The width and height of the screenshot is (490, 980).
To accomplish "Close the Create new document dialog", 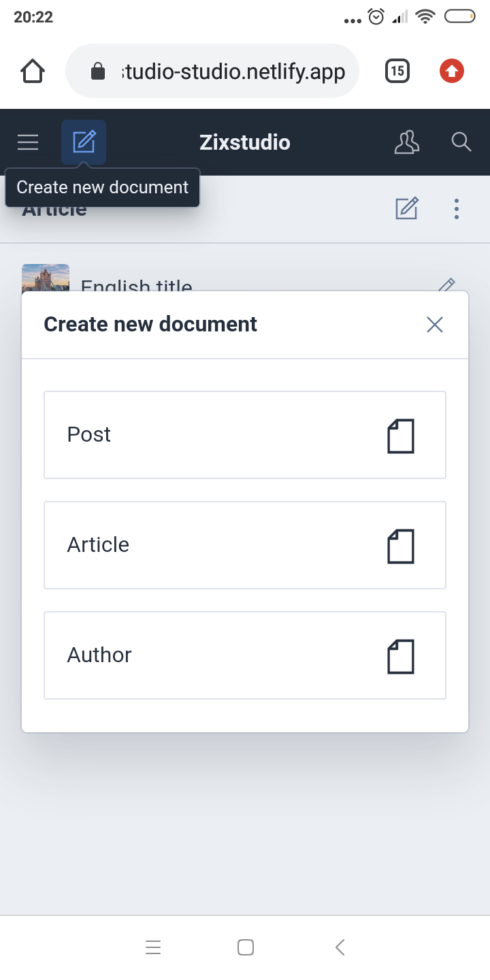I will point(435,325).
